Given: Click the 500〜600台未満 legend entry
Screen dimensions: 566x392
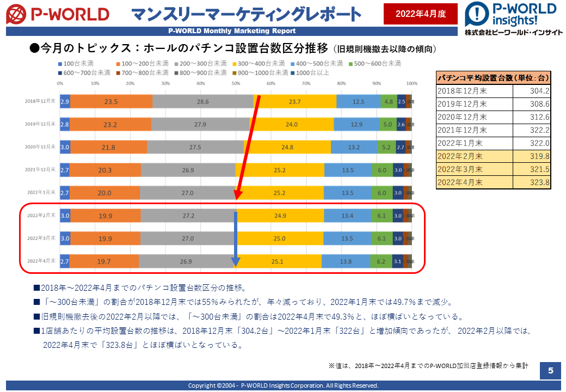Looking at the screenshot, I should tap(374, 64).
